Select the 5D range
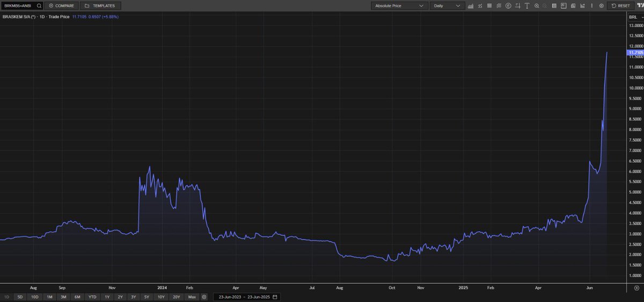Screen dimensions: 644x302 [x=20, y=297]
